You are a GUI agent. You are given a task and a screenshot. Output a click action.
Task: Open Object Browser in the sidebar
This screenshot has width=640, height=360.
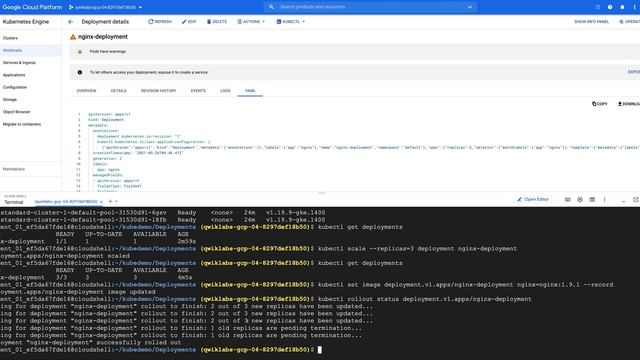[16, 111]
